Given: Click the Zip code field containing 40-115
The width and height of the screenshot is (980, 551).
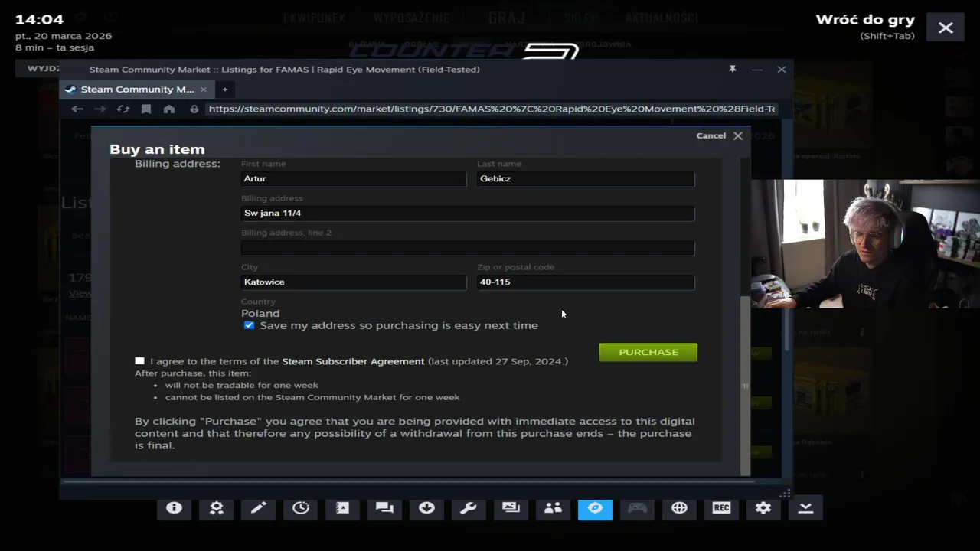Looking at the screenshot, I should click(585, 282).
